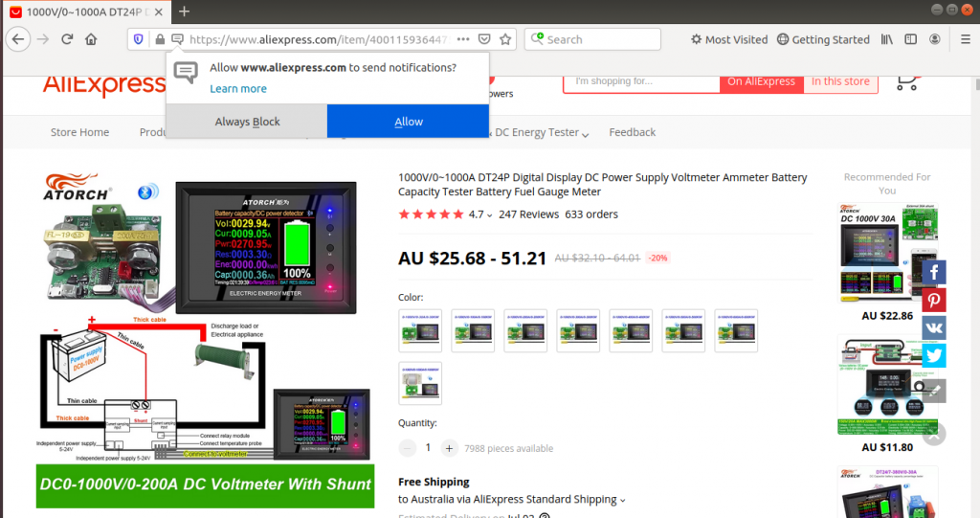Screen dimensions: 980x518
Task: Select the 'On AliExpress' search scope
Action: point(761,81)
